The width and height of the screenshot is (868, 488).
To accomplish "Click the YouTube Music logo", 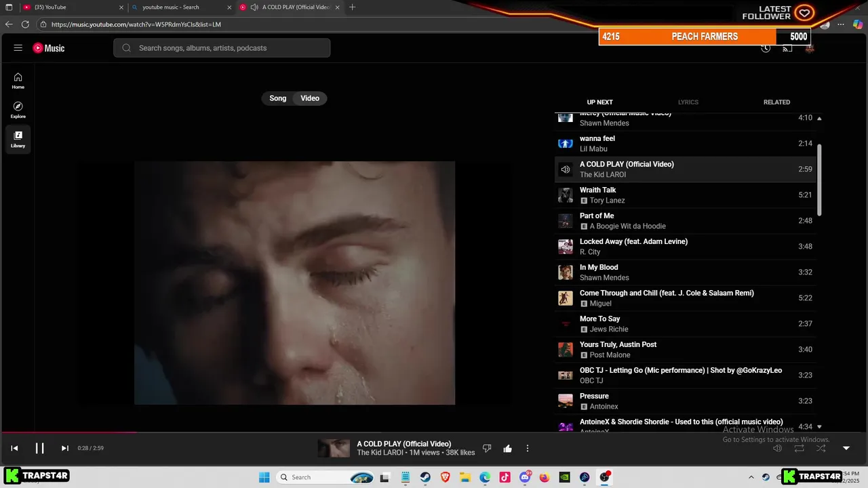I will click(x=49, y=48).
